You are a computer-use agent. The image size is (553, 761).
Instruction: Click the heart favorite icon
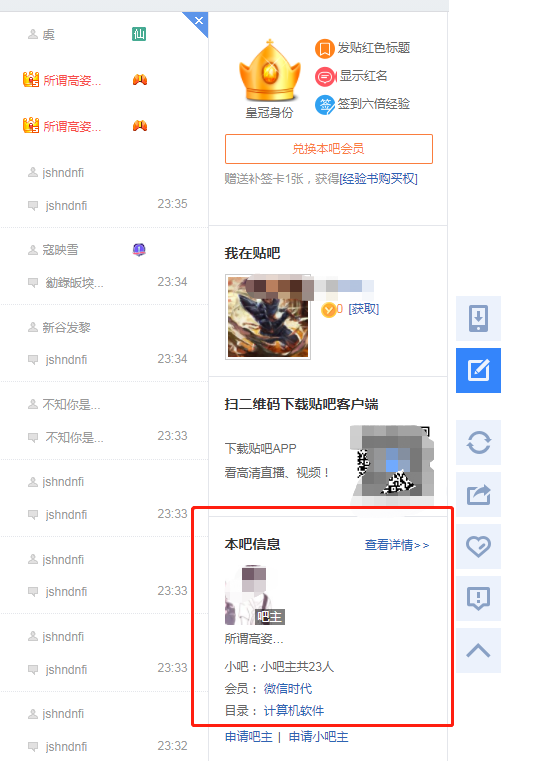tap(478, 546)
